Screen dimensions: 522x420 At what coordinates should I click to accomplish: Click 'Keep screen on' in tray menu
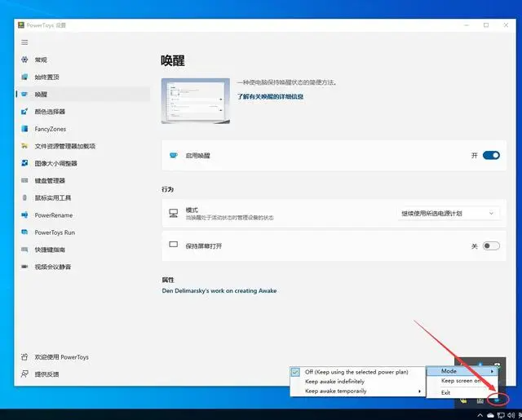[462, 381]
